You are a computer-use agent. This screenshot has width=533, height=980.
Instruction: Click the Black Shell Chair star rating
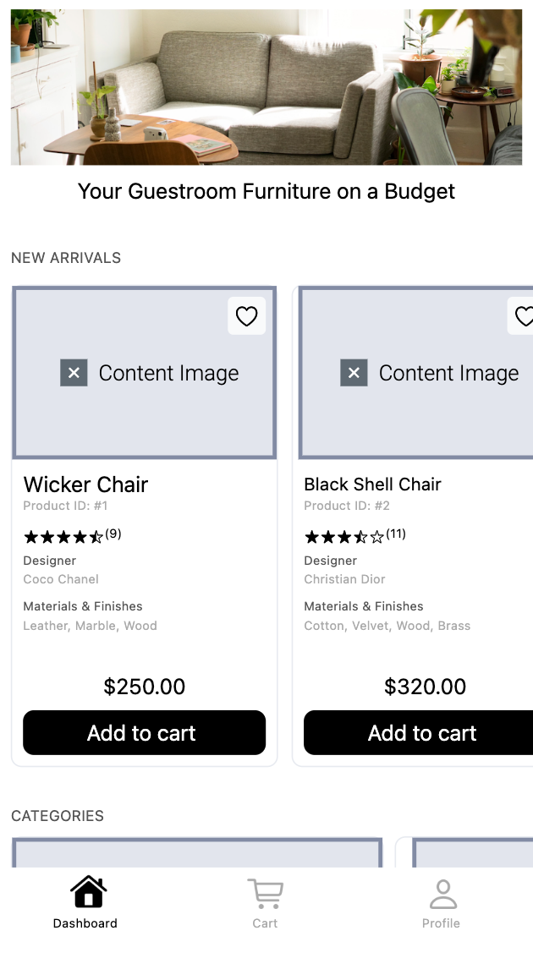click(344, 537)
